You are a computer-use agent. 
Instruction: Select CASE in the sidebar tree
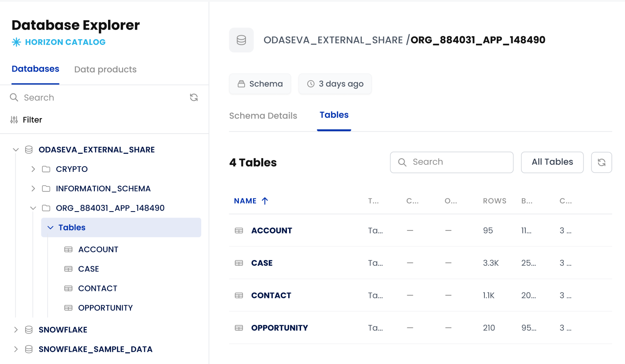pyautogui.click(x=89, y=269)
